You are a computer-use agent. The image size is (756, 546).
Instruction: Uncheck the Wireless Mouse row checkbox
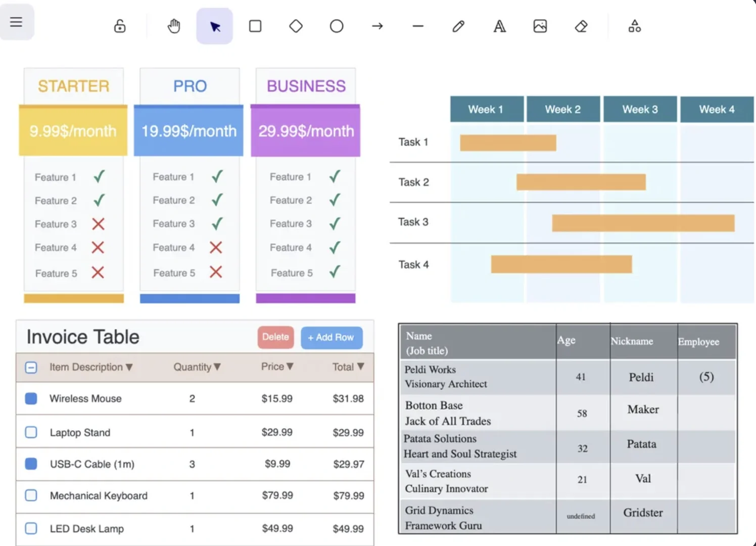click(x=31, y=398)
